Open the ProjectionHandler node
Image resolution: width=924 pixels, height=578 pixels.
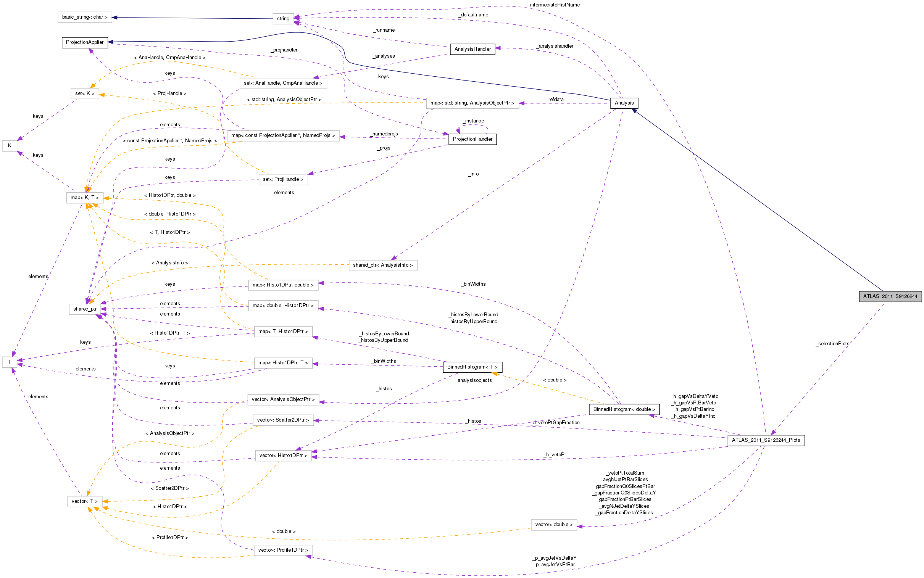pyautogui.click(x=472, y=139)
